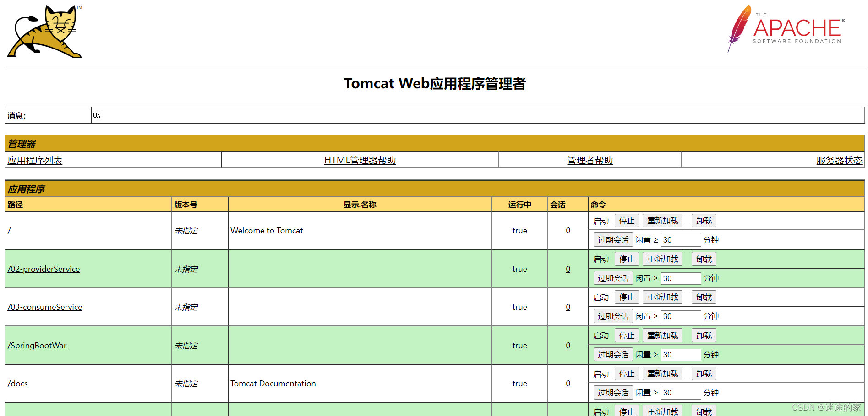868x416 pixels.
Task: Click the idle minutes field for root application
Action: (681, 240)
